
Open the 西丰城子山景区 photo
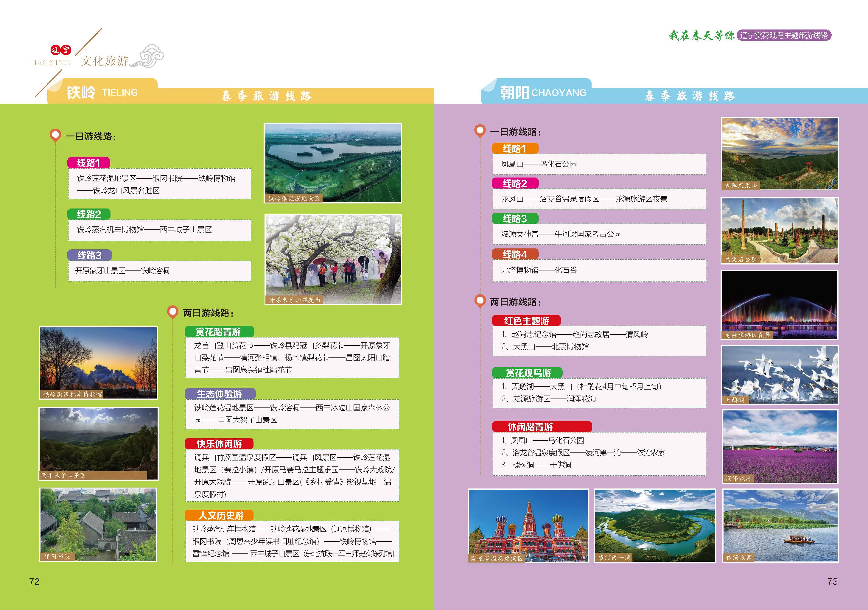(98, 444)
